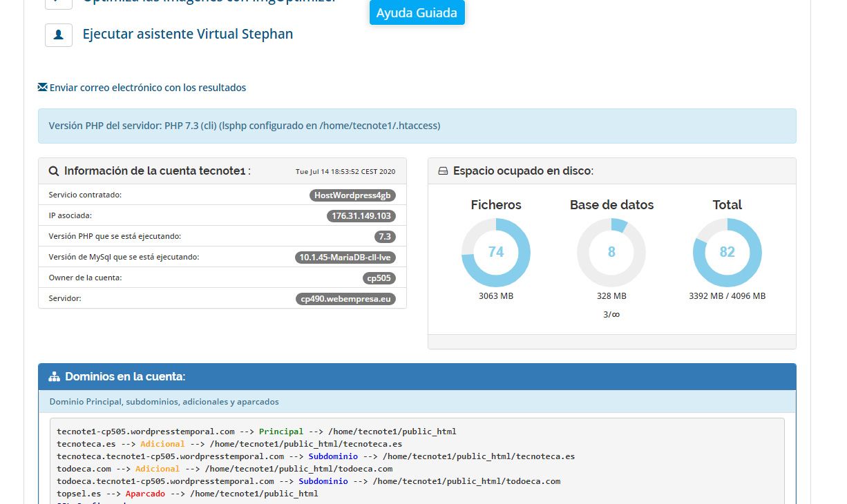
Task: Click the PHP server version info banner
Action: coord(417,126)
